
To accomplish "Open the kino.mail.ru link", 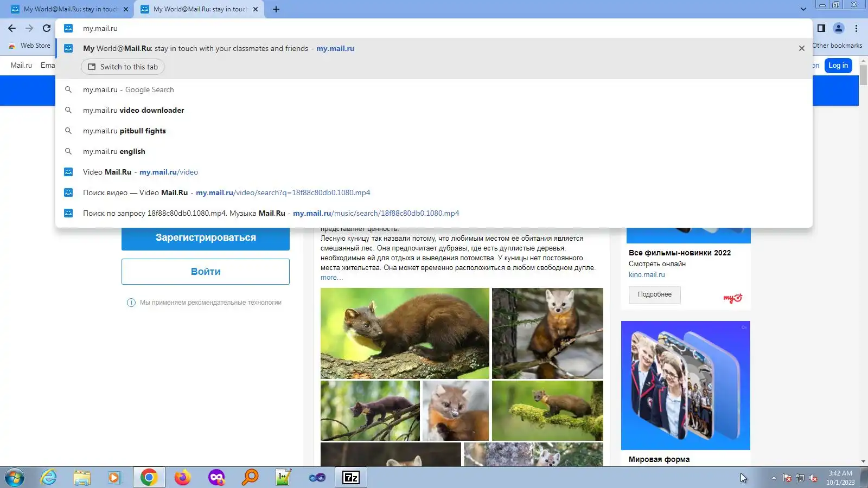I will click(647, 275).
